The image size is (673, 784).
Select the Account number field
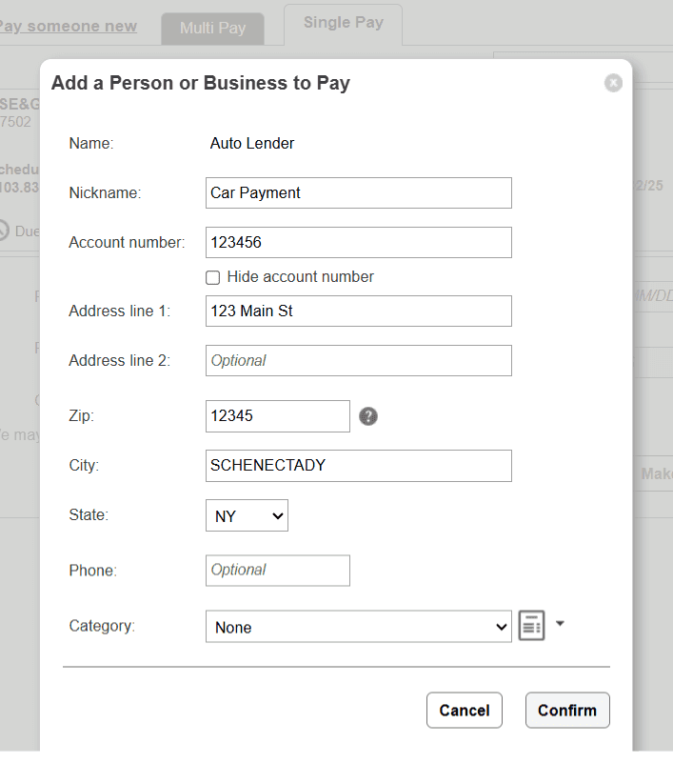pyautogui.click(x=358, y=243)
